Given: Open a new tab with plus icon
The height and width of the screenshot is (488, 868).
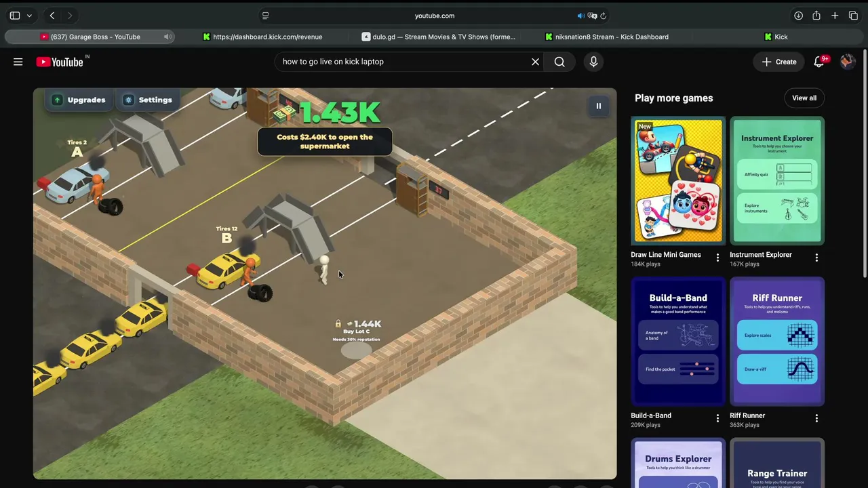Looking at the screenshot, I should tap(835, 16).
